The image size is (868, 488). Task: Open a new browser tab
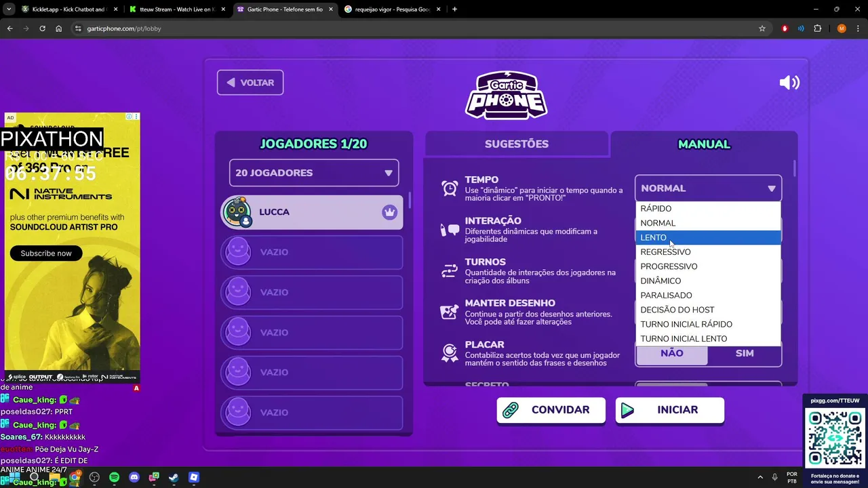point(454,9)
